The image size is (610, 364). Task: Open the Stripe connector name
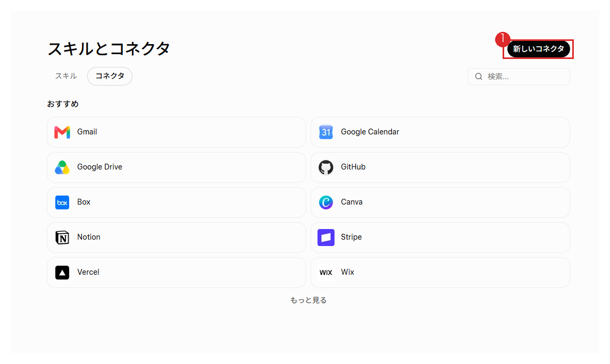pyautogui.click(x=352, y=237)
